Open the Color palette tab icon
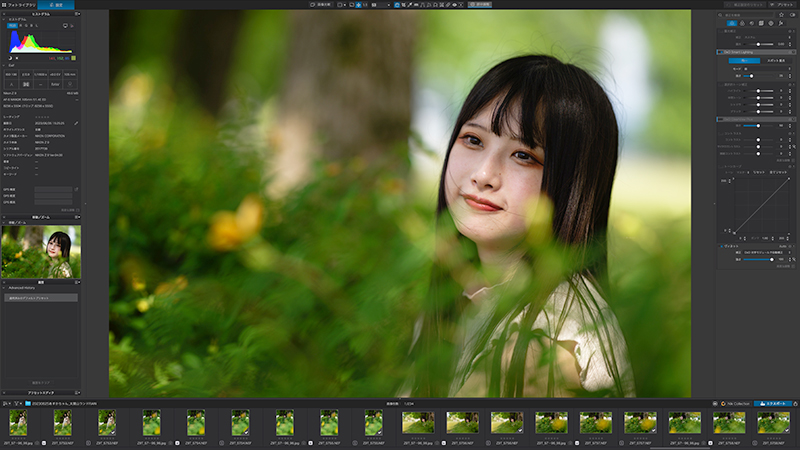Viewport: 800px width, 450px height. [742, 23]
